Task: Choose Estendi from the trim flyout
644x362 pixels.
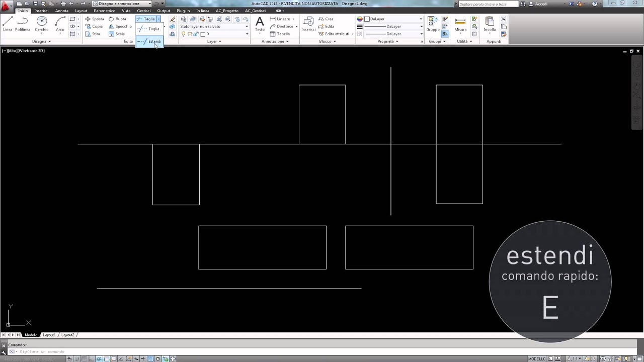Action: (x=149, y=41)
